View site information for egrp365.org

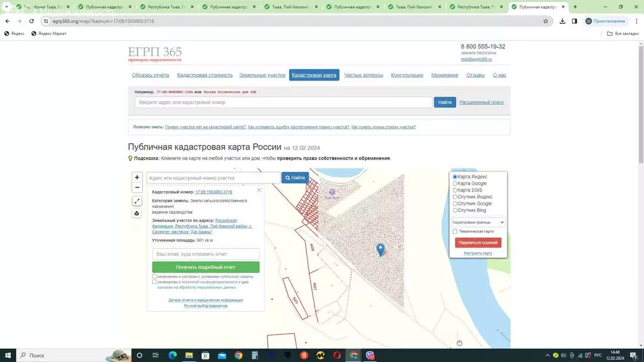point(45,21)
